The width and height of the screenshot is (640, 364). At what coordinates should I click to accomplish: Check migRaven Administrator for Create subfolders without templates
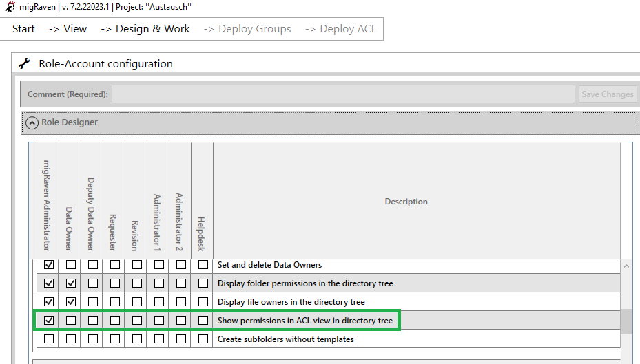(49, 339)
